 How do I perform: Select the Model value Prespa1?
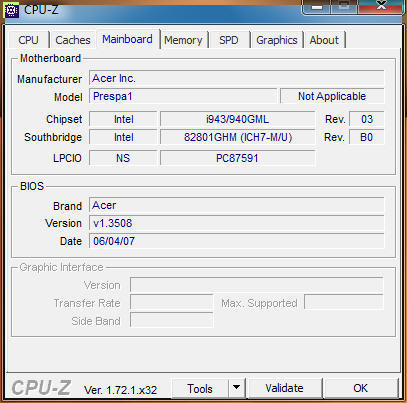[183, 96]
